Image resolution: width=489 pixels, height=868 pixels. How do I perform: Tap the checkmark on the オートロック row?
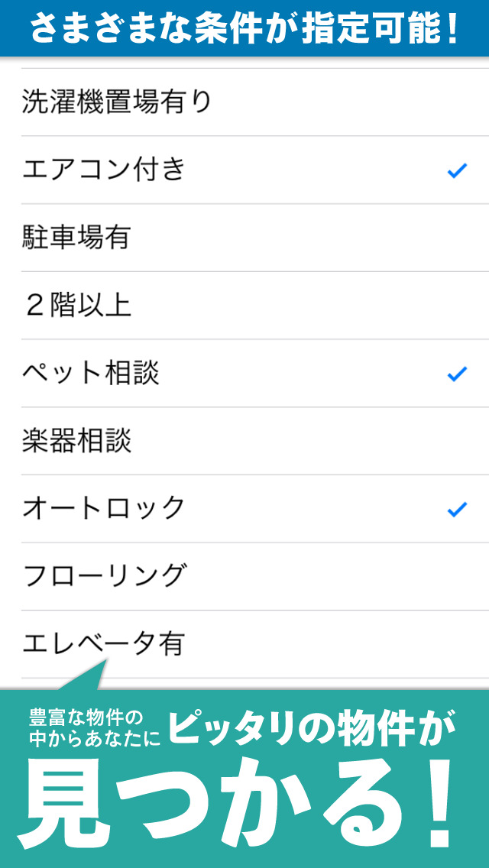[457, 506]
